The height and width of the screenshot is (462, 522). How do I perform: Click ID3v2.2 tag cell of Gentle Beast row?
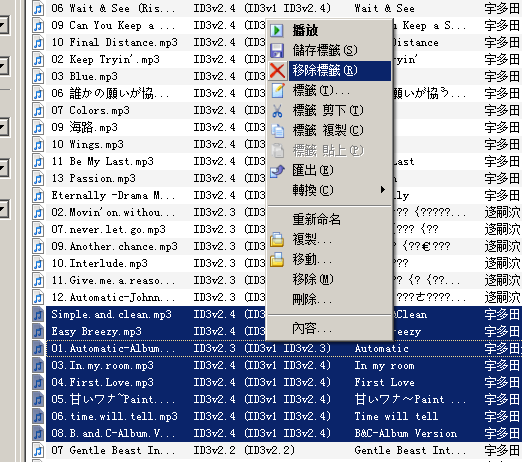pos(244,450)
